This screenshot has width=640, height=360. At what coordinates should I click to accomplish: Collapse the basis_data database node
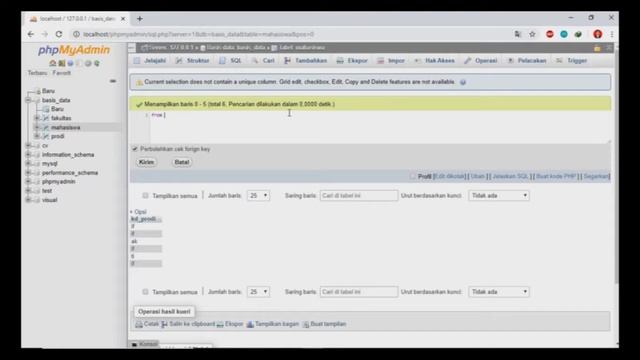coord(28,100)
